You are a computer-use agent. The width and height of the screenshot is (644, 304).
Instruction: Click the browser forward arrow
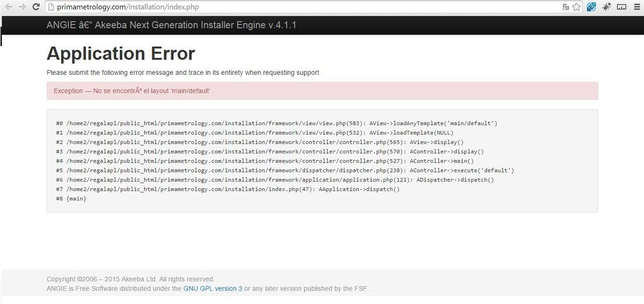point(23,7)
